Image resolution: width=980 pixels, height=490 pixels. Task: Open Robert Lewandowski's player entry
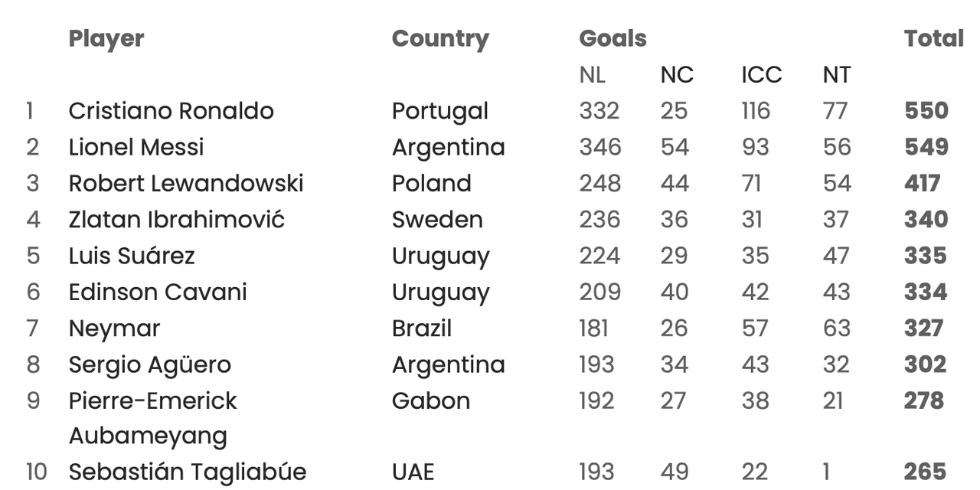pyautogui.click(x=186, y=184)
